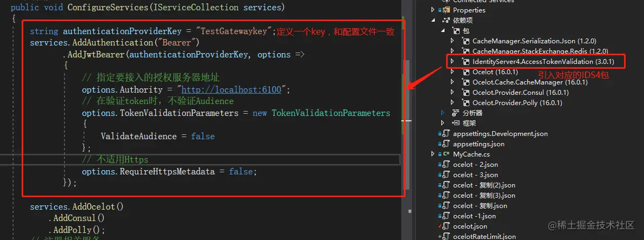
Task: Expand the Ocelot (16.0.1) package
Action: (452, 72)
